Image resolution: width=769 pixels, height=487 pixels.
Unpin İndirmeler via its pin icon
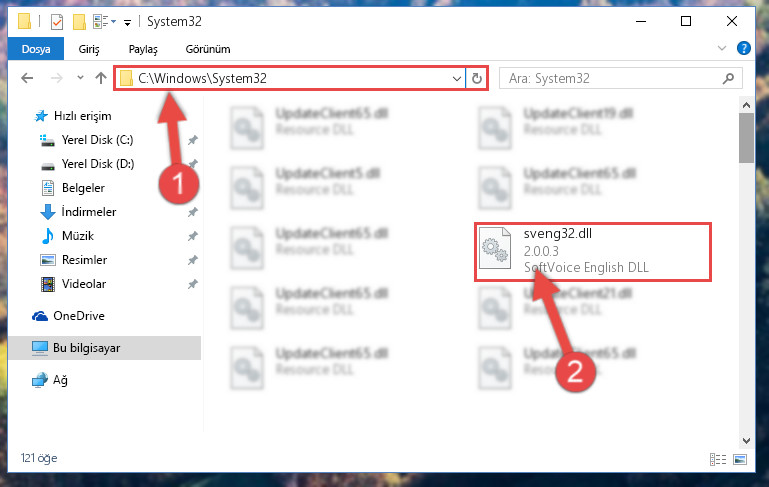pyautogui.click(x=193, y=212)
